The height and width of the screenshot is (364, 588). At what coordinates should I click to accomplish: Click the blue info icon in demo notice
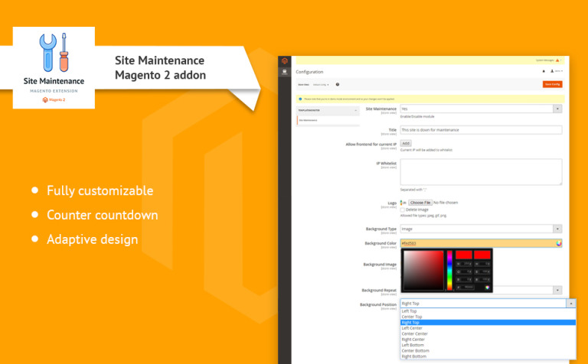point(300,99)
